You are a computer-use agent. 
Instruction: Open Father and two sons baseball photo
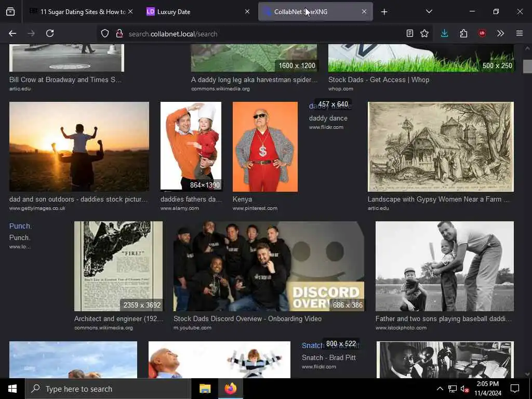coord(445,266)
